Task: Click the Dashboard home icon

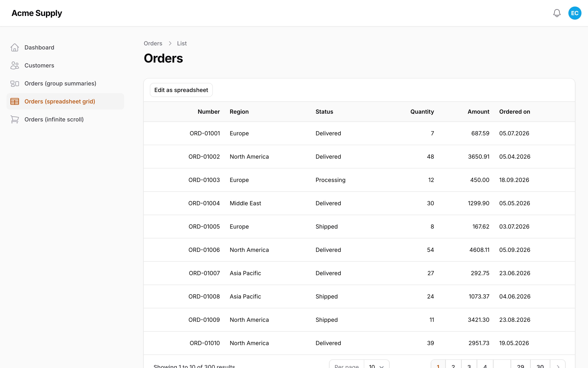Action: tap(14, 47)
